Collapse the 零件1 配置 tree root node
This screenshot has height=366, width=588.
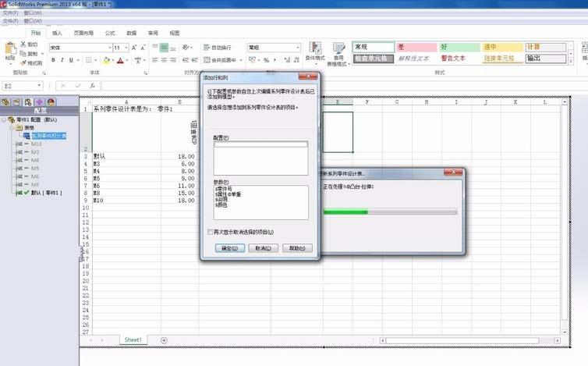pos(4,119)
